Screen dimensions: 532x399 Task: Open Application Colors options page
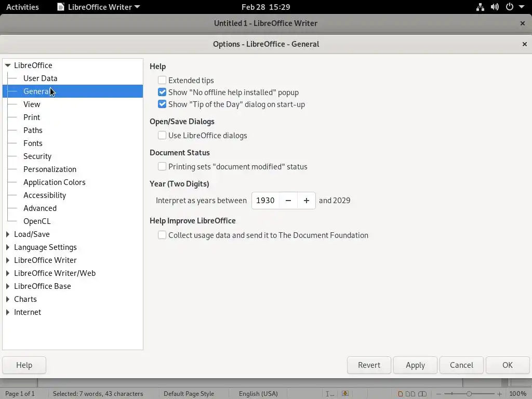click(x=54, y=182)
